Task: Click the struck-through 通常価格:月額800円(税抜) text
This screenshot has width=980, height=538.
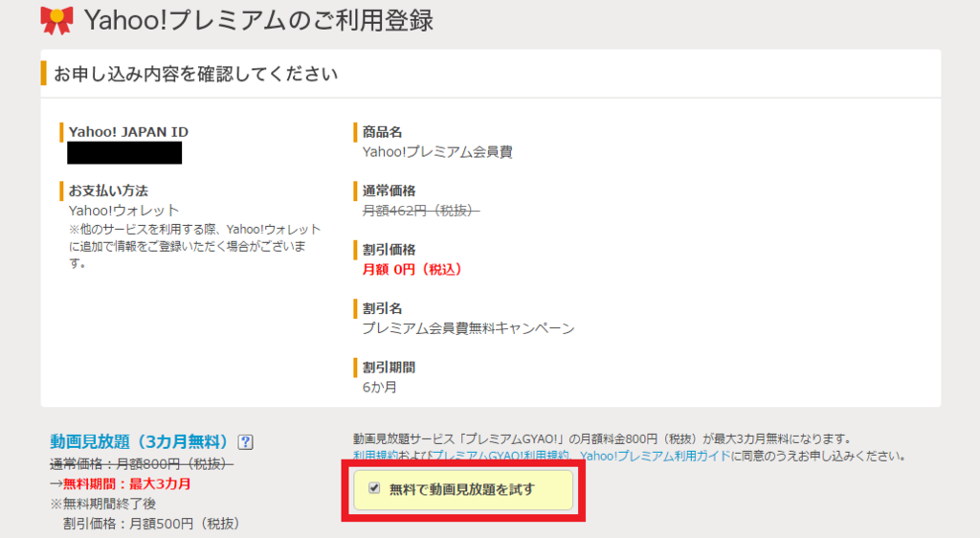Action: (x=142, y=463)
